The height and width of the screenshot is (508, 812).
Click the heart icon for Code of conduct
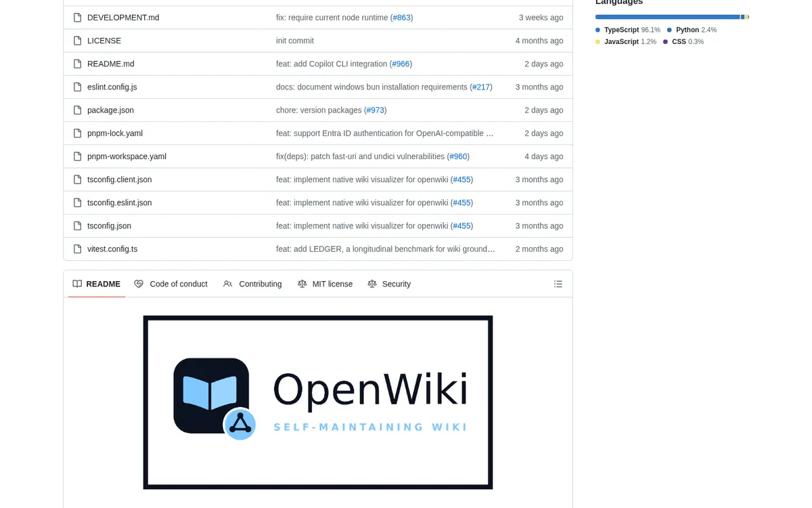(139, 284)
